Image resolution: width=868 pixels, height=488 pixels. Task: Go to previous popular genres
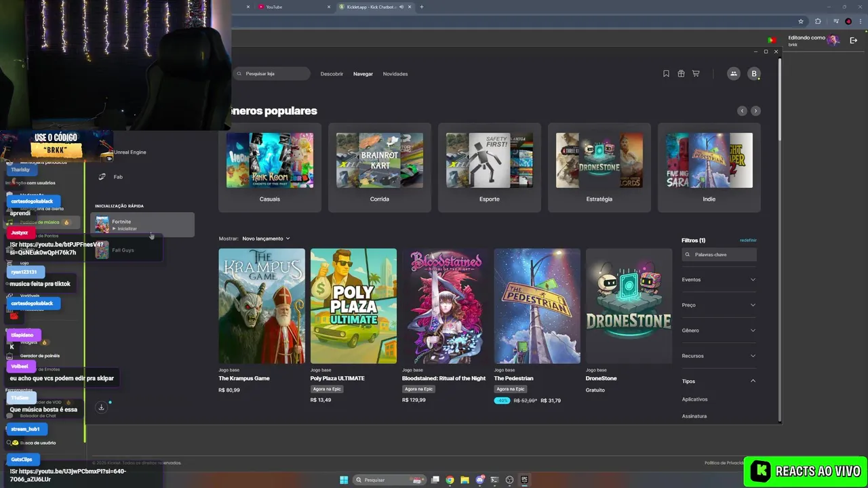(742, 110)
